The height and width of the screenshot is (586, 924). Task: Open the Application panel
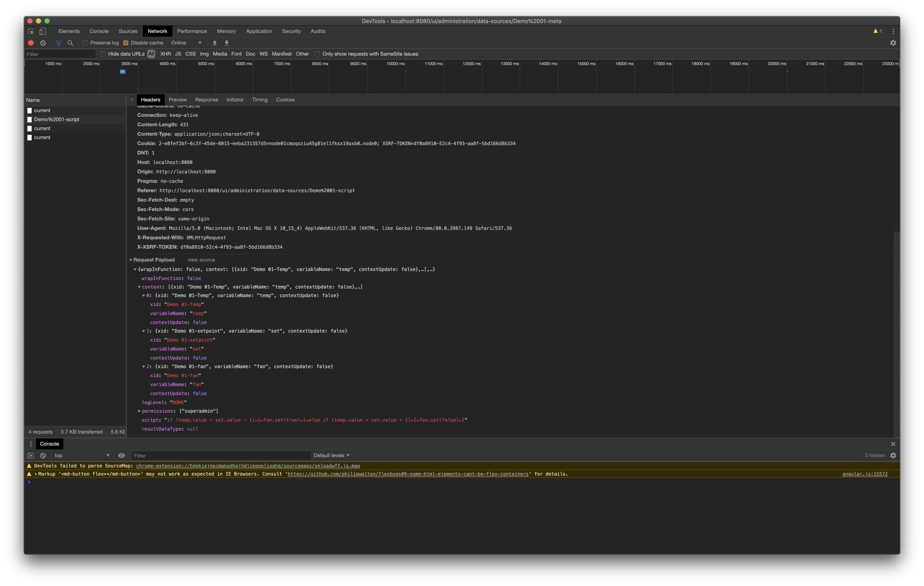[x=259, y=31]
